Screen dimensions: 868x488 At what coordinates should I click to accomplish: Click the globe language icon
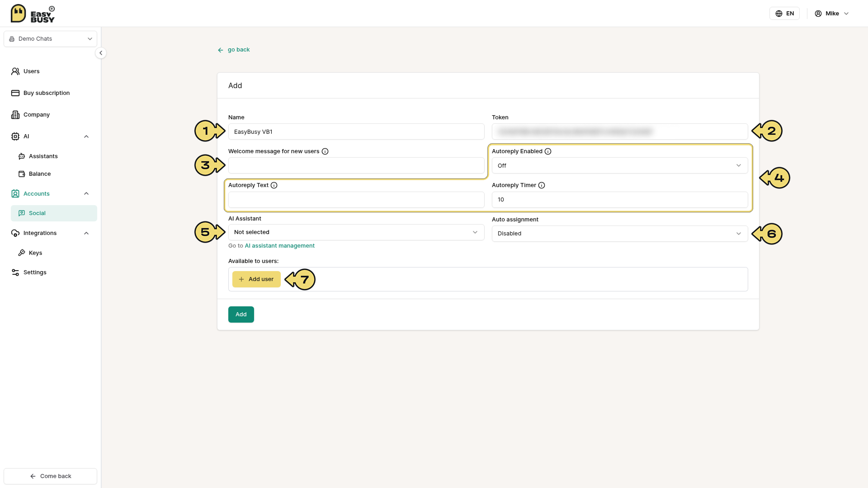coord(779,14)
